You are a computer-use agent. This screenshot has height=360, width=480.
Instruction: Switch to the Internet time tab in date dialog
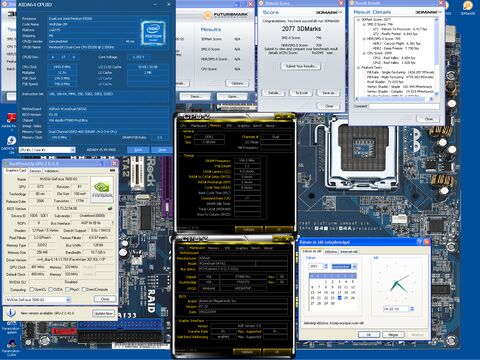(349, 251)
